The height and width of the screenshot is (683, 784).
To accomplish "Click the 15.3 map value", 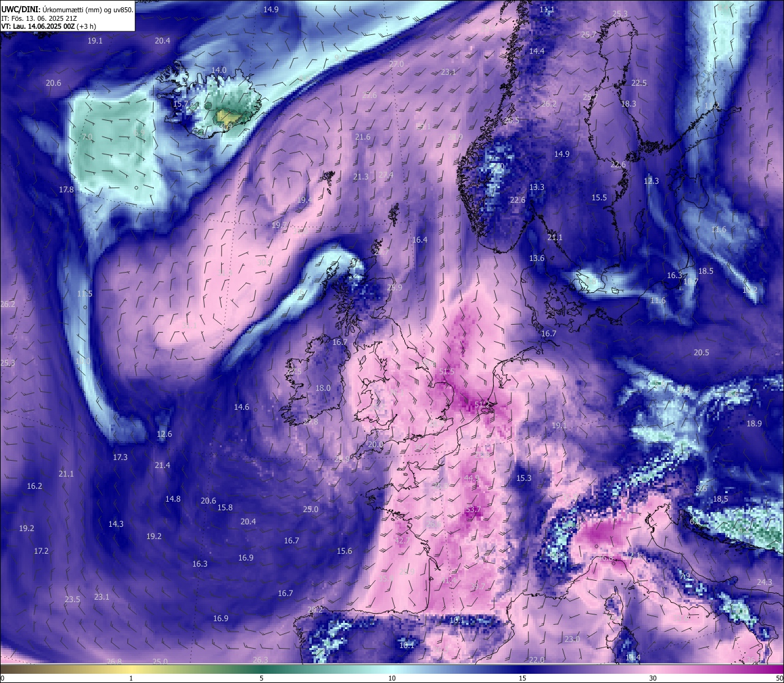I will pyautogui.click(x=524, y=478).
